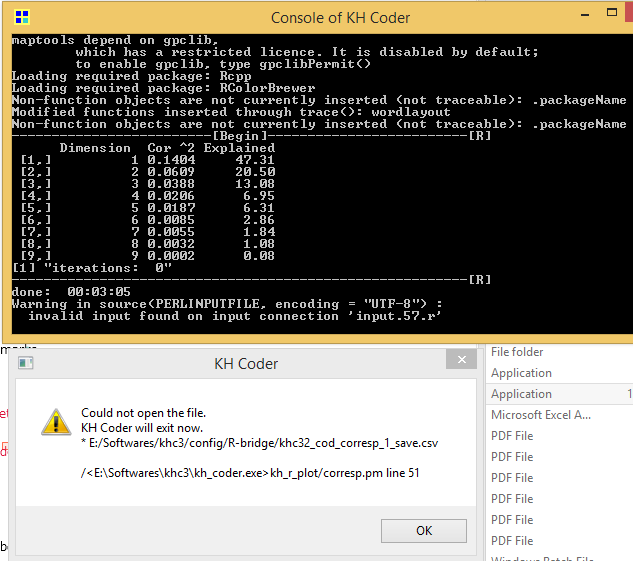The height and width of the screenshot is (561, 633).
Task: Click the KH Coder dialog title icon
Action: click(25, 363)
